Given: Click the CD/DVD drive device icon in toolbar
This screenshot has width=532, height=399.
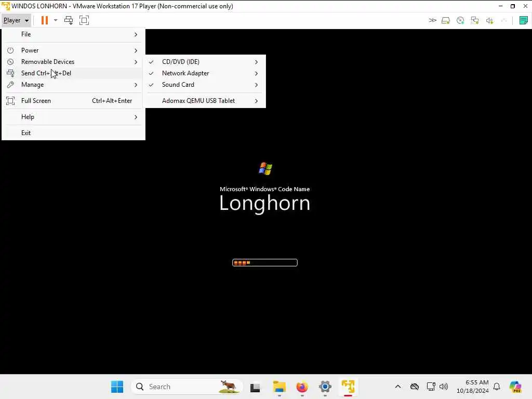Looking at the screenshot, I should [x=460, y=21].
